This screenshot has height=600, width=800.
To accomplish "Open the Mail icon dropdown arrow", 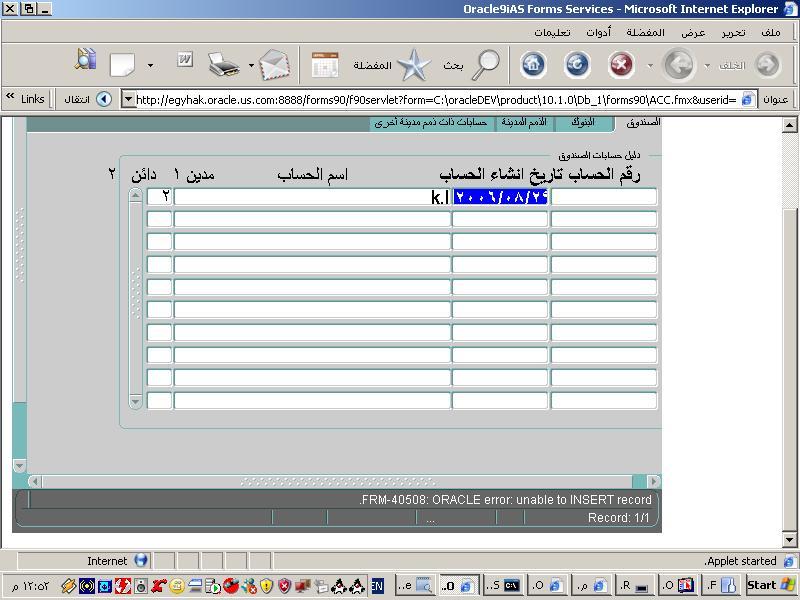I will (251, 66).
